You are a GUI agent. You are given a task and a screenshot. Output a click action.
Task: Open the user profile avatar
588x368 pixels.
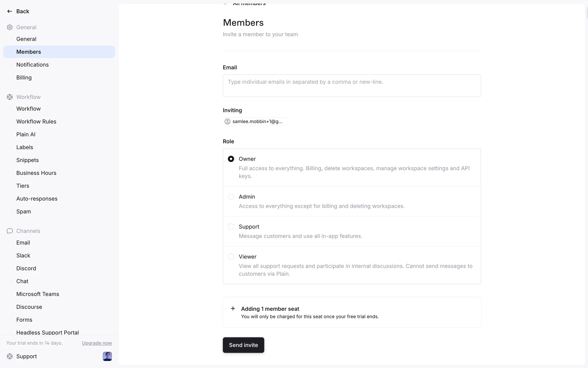107,356
